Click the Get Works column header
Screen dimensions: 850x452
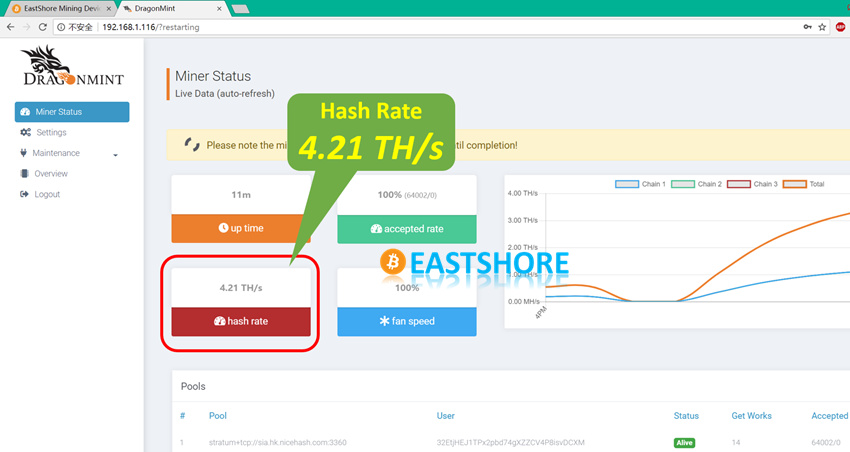click(751, 416)
